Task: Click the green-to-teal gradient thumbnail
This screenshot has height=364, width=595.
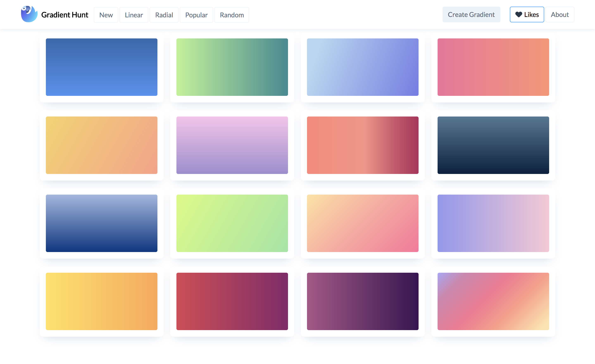Action: coord(232,67)
